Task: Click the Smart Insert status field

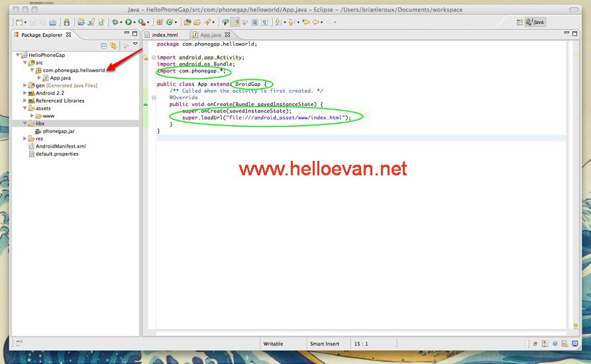Action: point(325,343)
